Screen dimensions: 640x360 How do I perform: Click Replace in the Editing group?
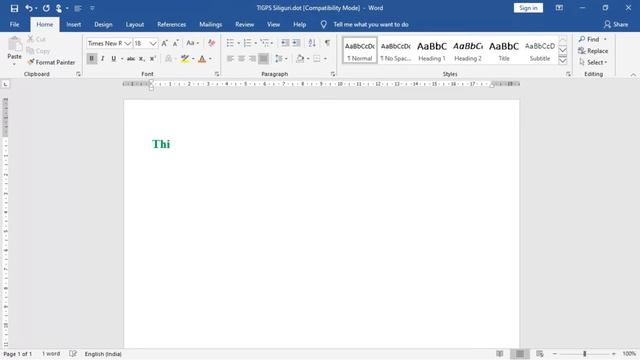(593, 51)
